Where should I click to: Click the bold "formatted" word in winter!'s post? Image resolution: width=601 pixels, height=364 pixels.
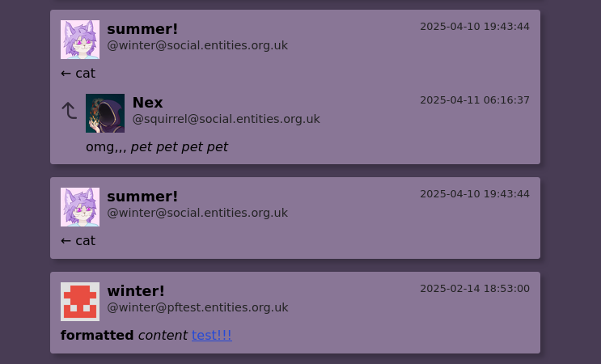click(x=97, y=335)
